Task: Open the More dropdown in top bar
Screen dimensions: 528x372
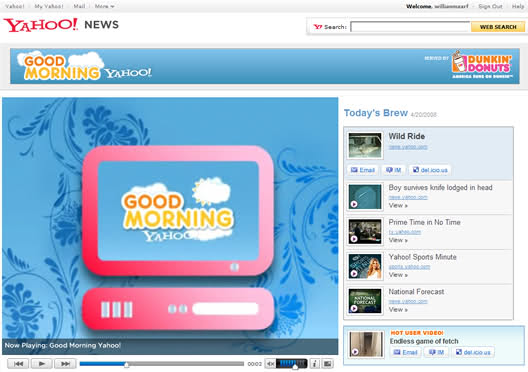Action: 104,6
